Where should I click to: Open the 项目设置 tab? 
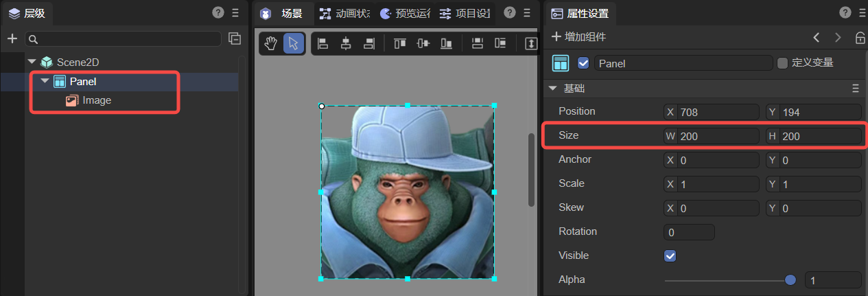click(x=465, y=13)
